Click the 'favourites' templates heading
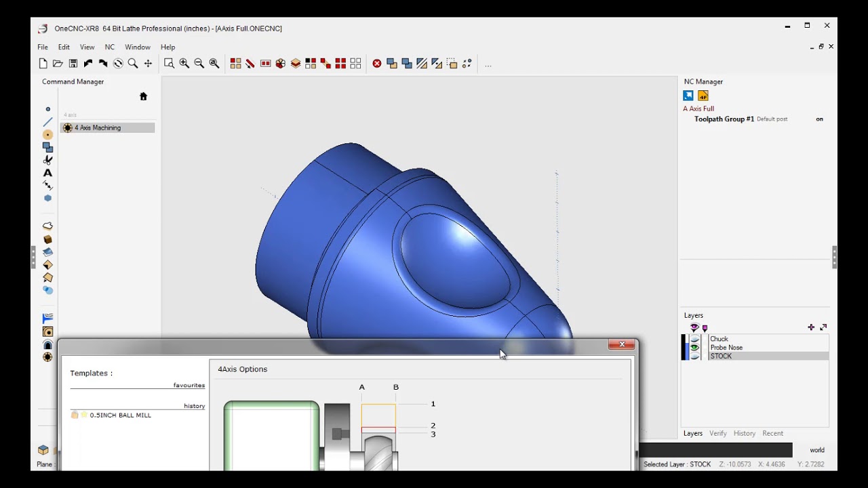The height and width of the screenshot is (488, 868). pos(189,385)
